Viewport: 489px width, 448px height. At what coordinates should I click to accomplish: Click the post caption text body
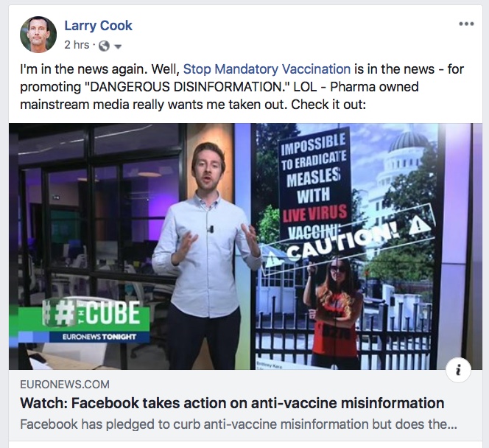[242, 87]
